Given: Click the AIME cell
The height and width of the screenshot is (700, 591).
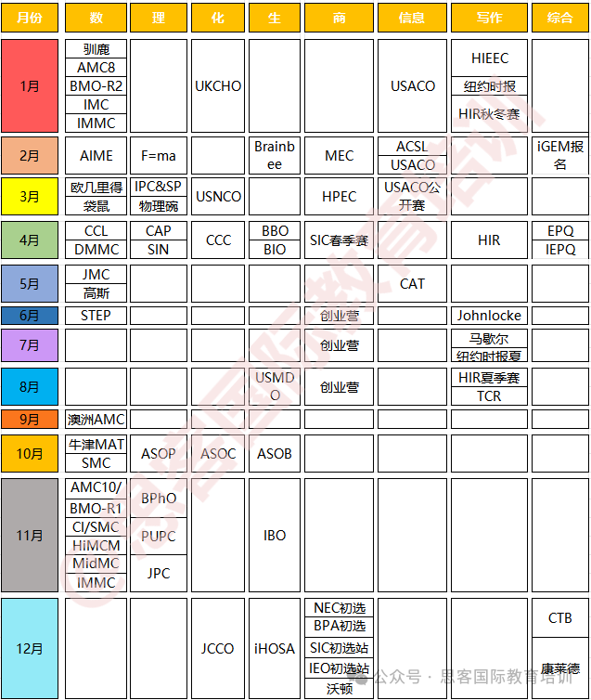Looking at the screenshot, I should (96, 155).
